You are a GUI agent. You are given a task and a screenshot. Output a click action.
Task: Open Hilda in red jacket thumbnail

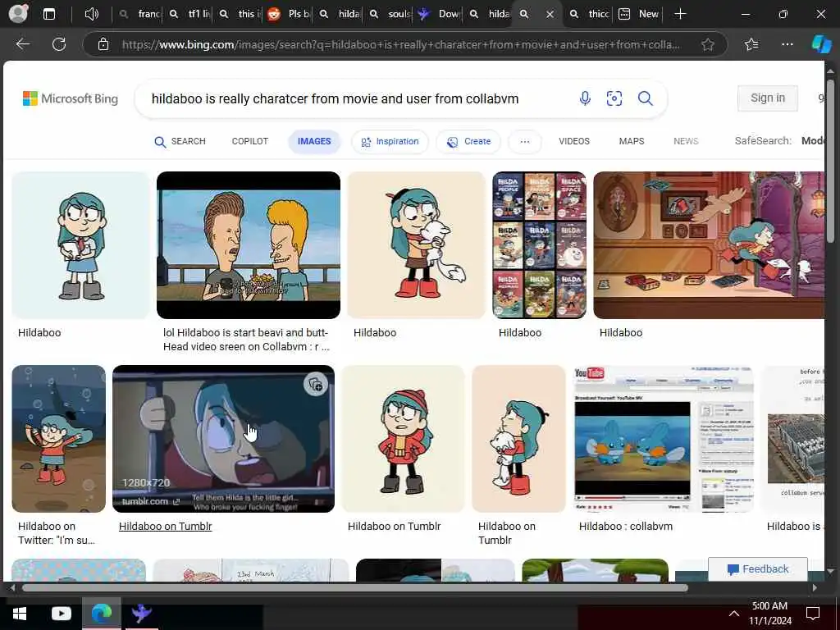coord(403,439)
